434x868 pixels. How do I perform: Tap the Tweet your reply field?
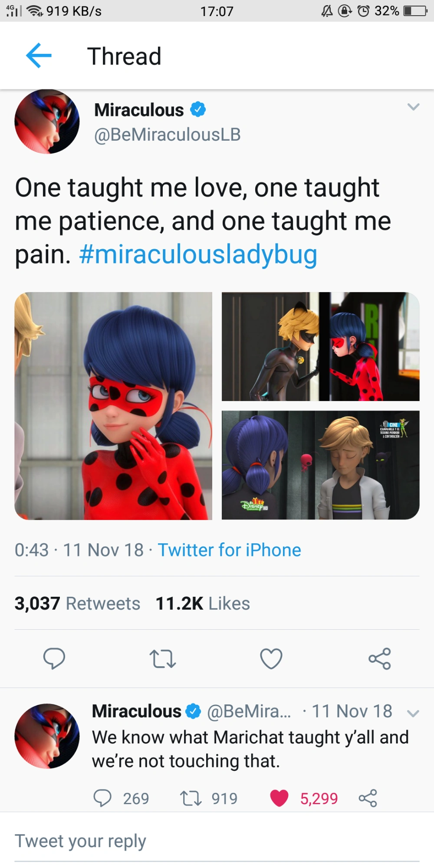(x=81, y=840)
